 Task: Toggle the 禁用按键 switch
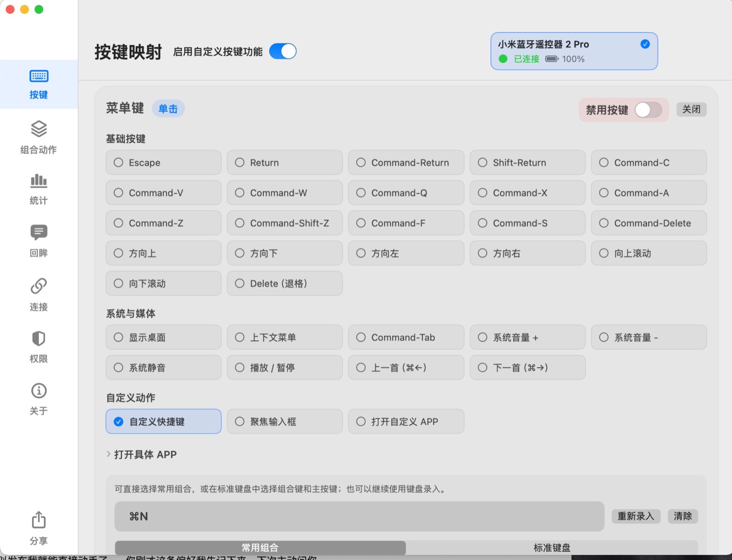tap(648, 110)
